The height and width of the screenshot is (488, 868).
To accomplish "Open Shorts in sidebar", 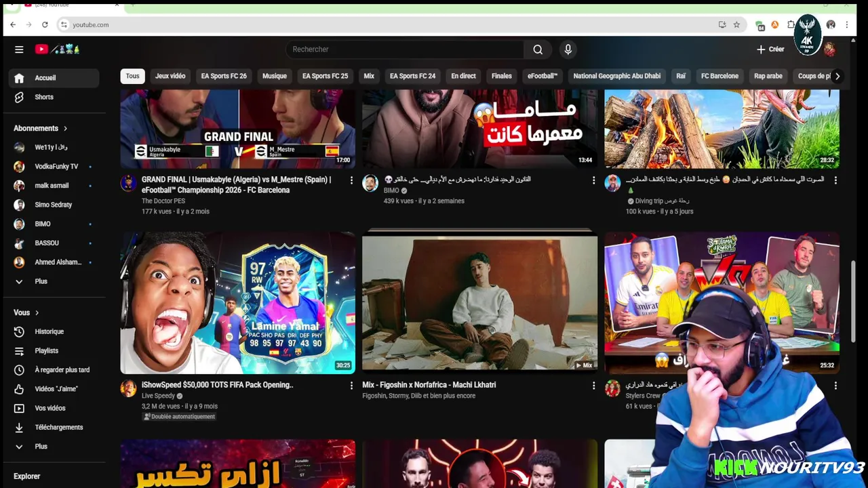I will tap(54, 97).
